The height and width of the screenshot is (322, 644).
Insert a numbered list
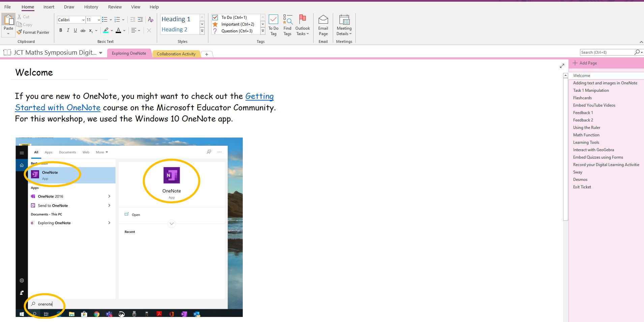[x=117, y=20]
